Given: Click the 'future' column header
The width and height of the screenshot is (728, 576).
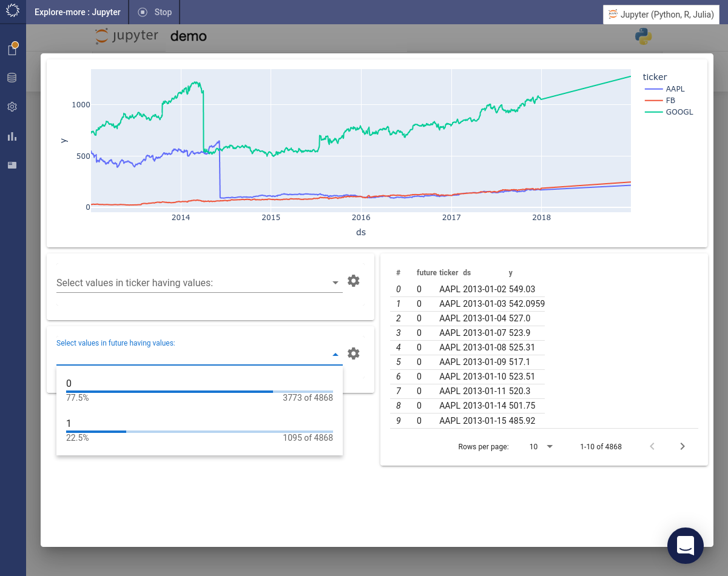Looking at the screenshot, I should tap(426, 273).
